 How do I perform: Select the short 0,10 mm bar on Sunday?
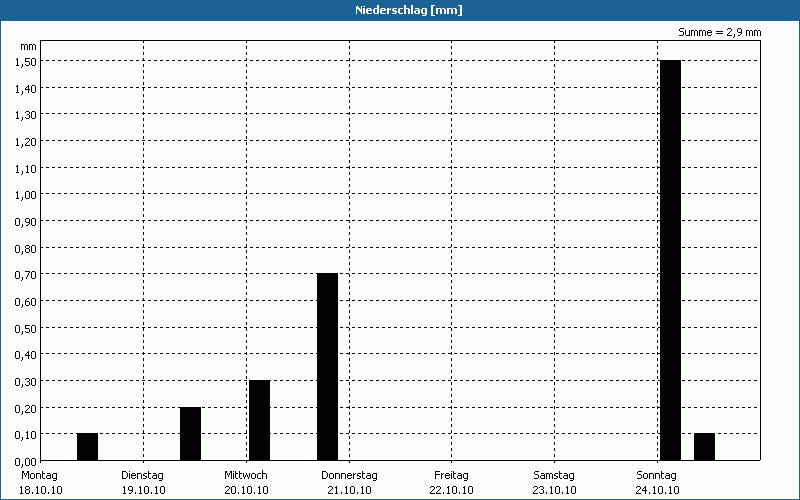[x=705, y=447]
